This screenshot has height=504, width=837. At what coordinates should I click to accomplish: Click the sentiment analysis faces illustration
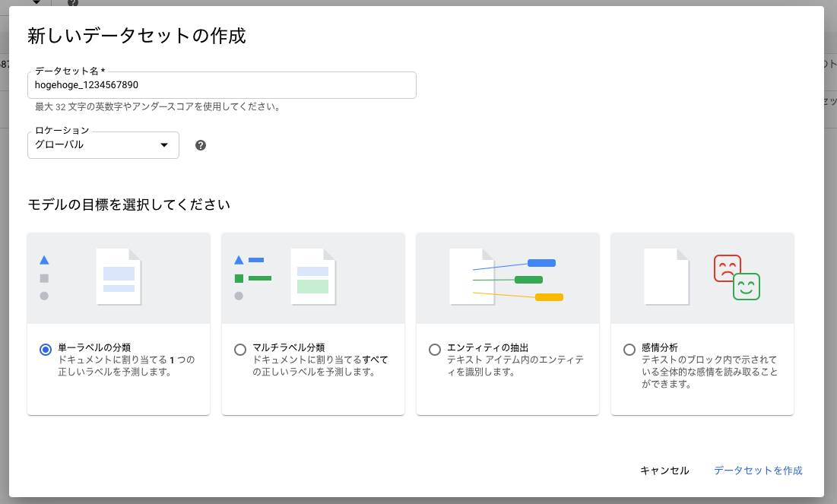coord(737,277)
